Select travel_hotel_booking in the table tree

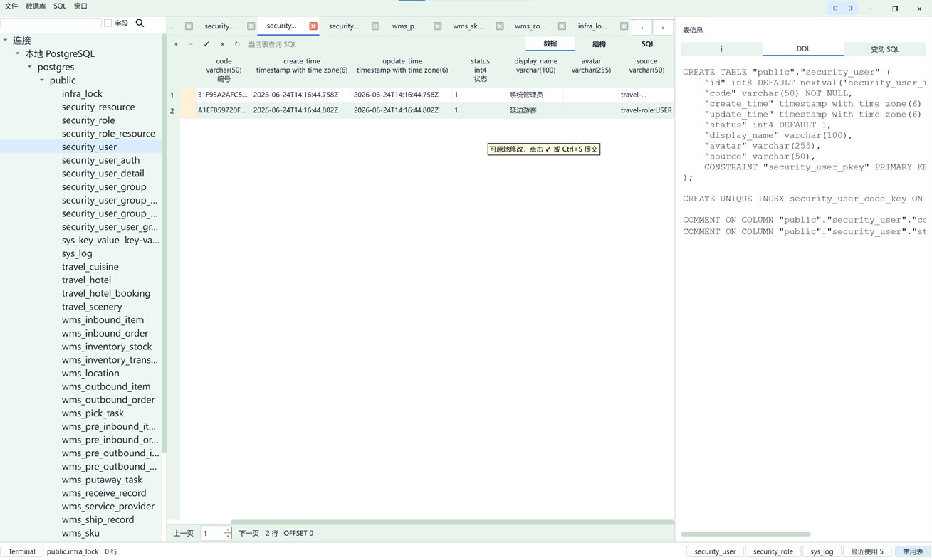coord(106,293)
